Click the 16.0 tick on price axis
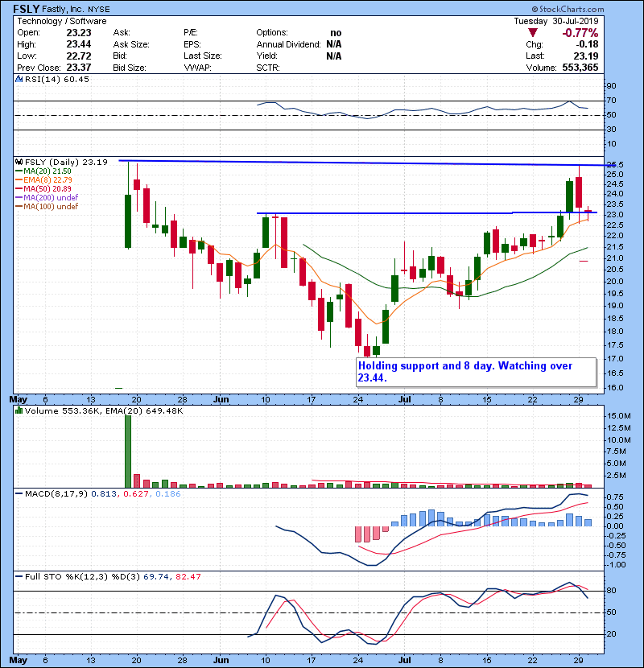The height and width of the screenshot is (668, 644). click(x=615, y=388)
